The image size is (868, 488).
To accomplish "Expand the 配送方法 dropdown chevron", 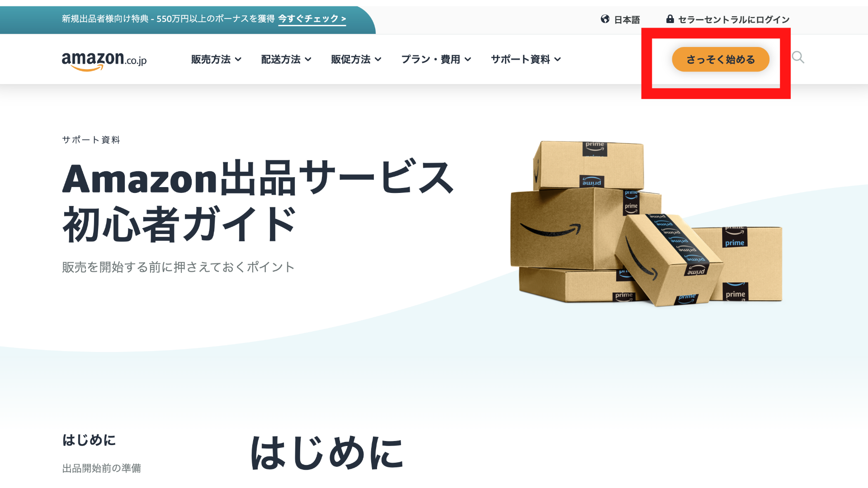I will click(308, 60).
